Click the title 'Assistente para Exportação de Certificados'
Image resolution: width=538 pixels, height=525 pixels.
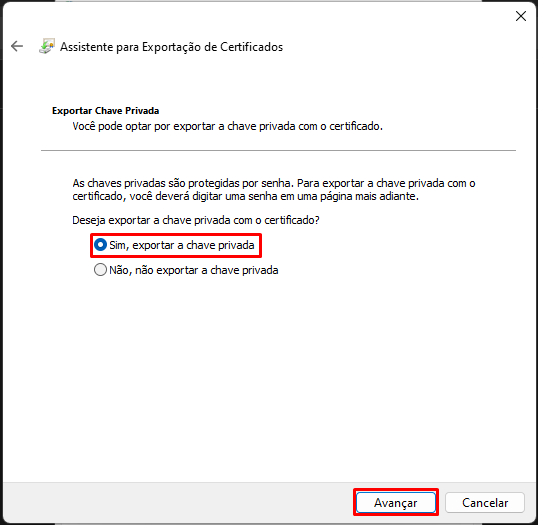point(172,47)
